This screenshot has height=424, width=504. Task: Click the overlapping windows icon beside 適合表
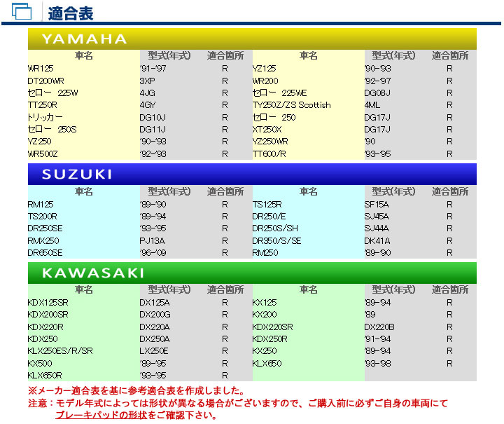point(22,12)
